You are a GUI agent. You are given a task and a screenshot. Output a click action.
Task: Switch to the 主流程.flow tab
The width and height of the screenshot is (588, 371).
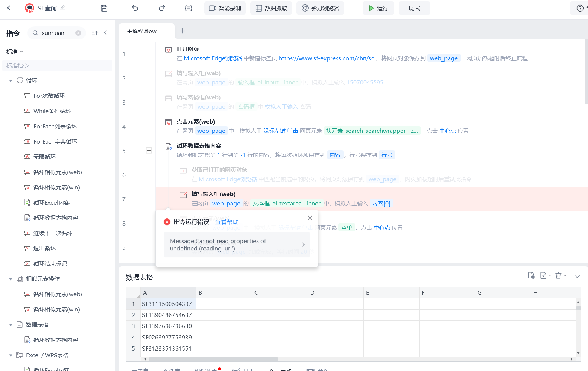pyautogui.click(x=142, y=31)
